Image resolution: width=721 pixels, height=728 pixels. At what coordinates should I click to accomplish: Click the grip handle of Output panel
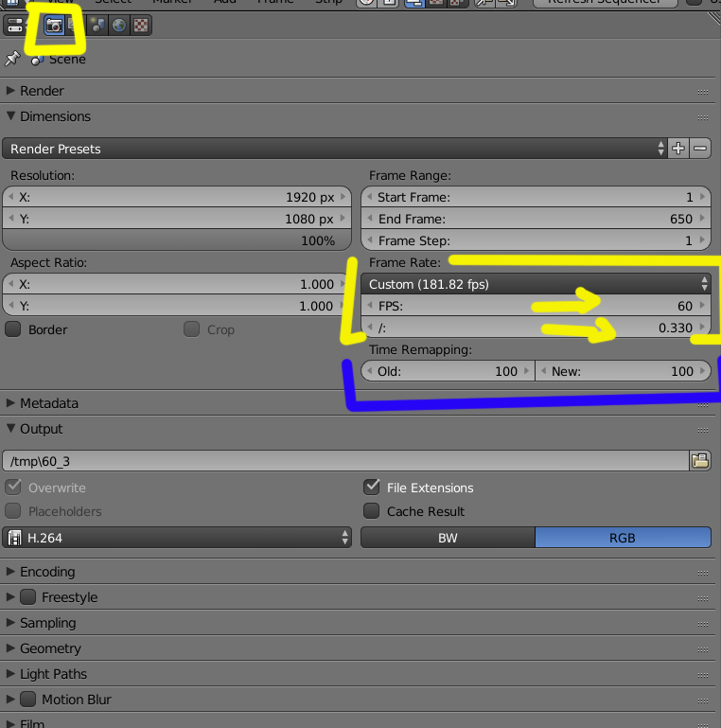[703, 430]
